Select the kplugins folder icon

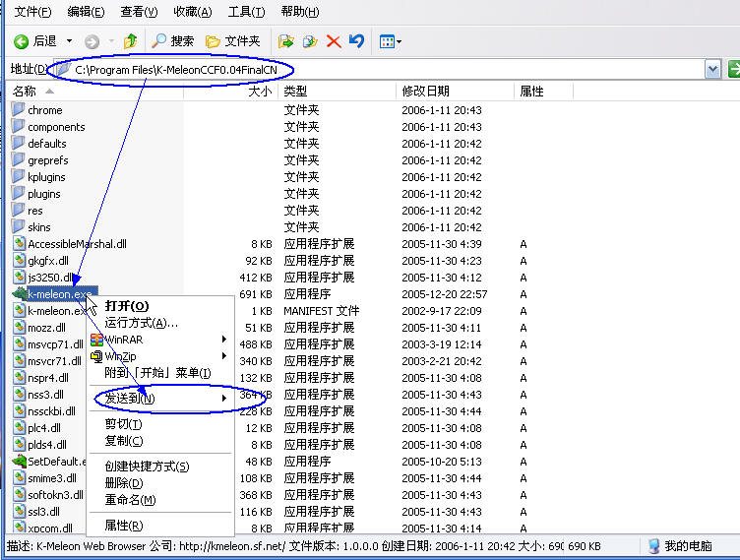[18, 176]
